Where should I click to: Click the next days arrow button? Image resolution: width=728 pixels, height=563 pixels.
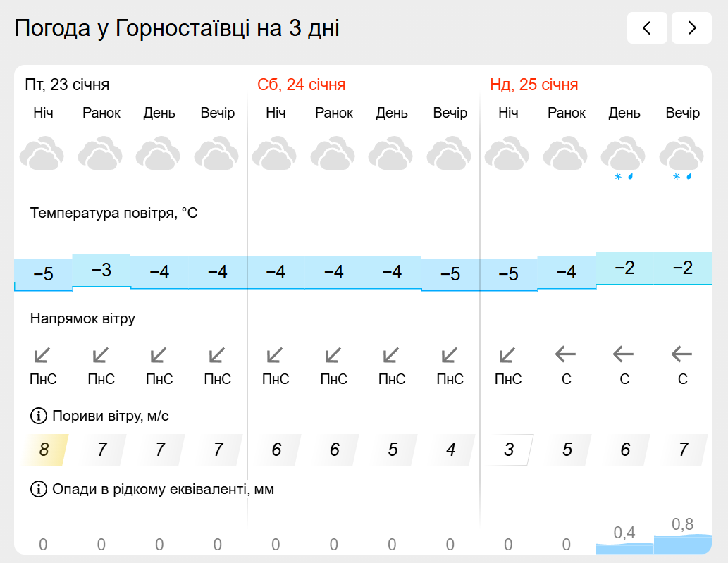click(x=691, y=28)
